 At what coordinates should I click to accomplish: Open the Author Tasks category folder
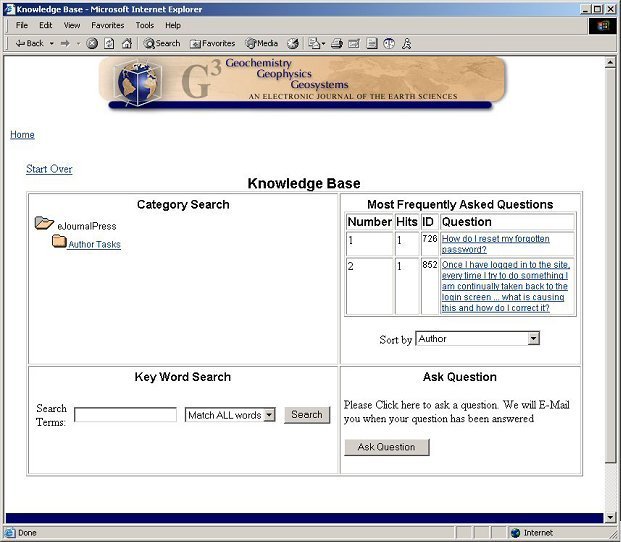click(x=94, y=244)
